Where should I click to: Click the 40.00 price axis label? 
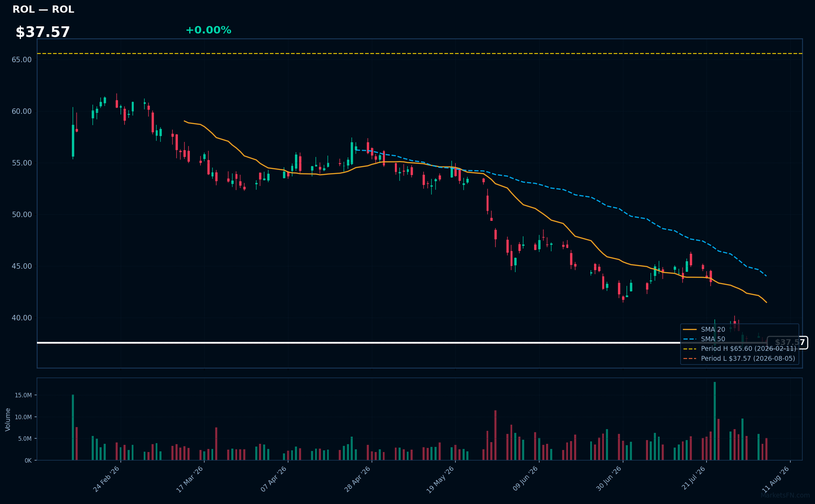pyautogui.click(x=22, y=318)
